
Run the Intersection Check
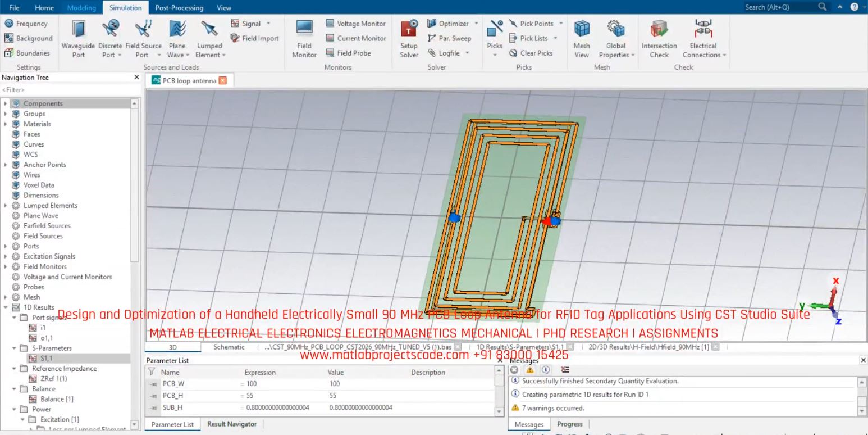click(659, 39)
